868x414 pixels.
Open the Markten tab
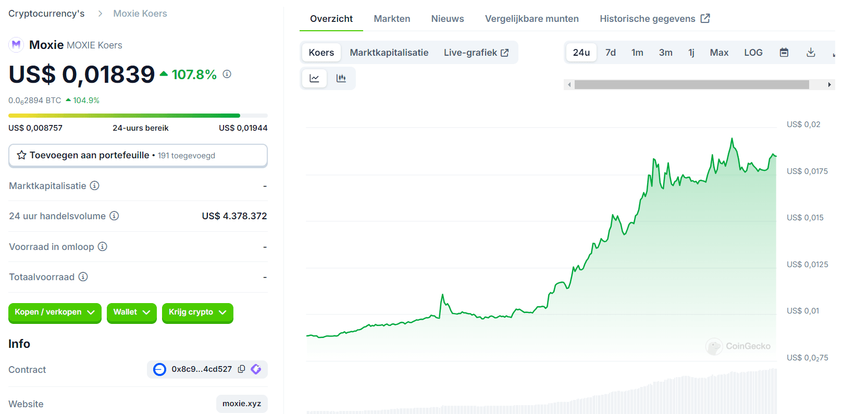[x=392, y=19]
